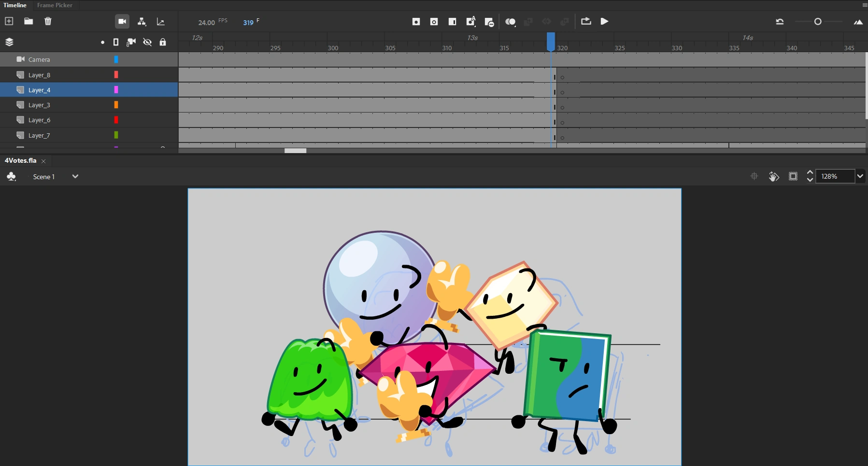This screenshot has width=868, height=466.
Task: Lock all layers
Action: pos(164,42)
